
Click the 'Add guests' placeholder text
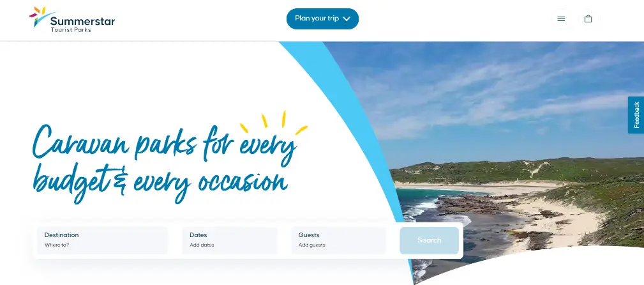point(311,245)
